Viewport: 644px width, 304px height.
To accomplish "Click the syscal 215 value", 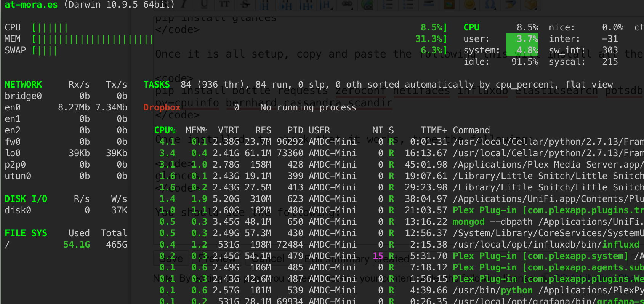I will click(x=610, y=62).
